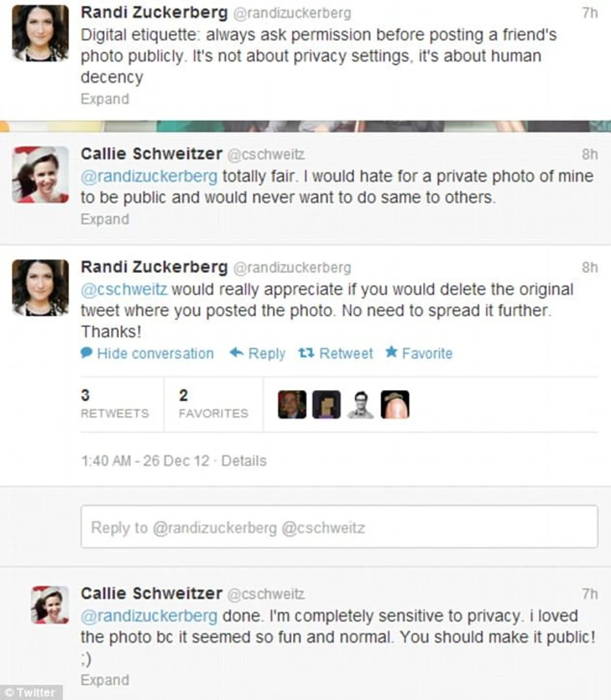The height and width of the screenshot is (700, 611).
Task: Click Randi Zuckerberg's avatar on the 'Digital etiquette' tweet
Action: [x=40, y=32]
